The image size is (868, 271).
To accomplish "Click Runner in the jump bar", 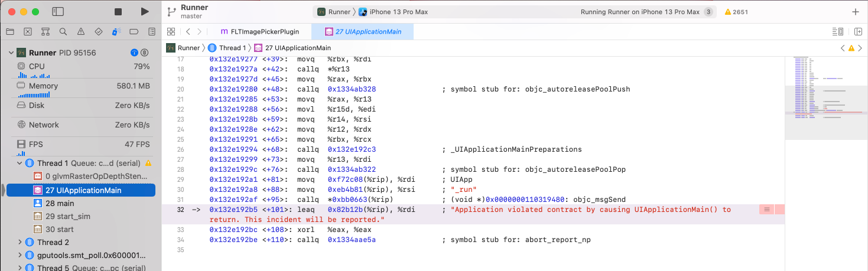I will point(183,48).
